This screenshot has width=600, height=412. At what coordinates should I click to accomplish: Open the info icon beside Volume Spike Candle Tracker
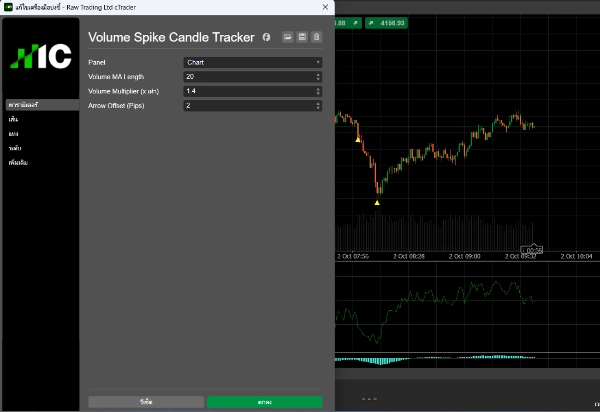tap(266, 37)
